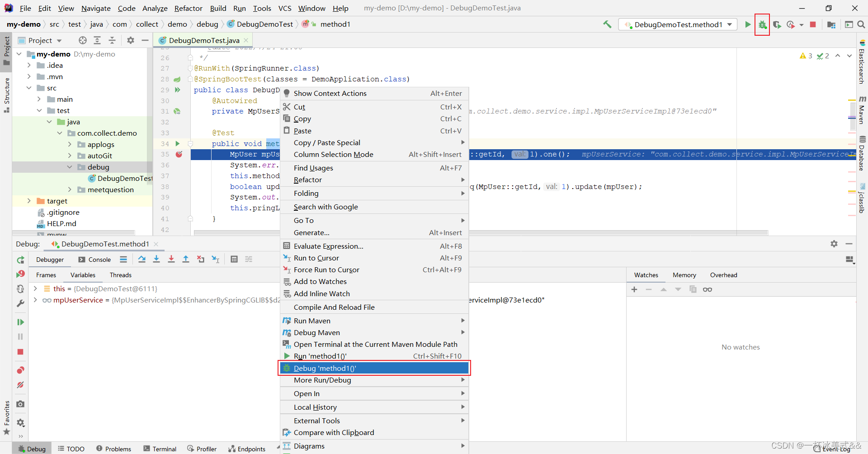
Task: Click Step Into icon in debugger toolbar
Action: coord(156,259)
